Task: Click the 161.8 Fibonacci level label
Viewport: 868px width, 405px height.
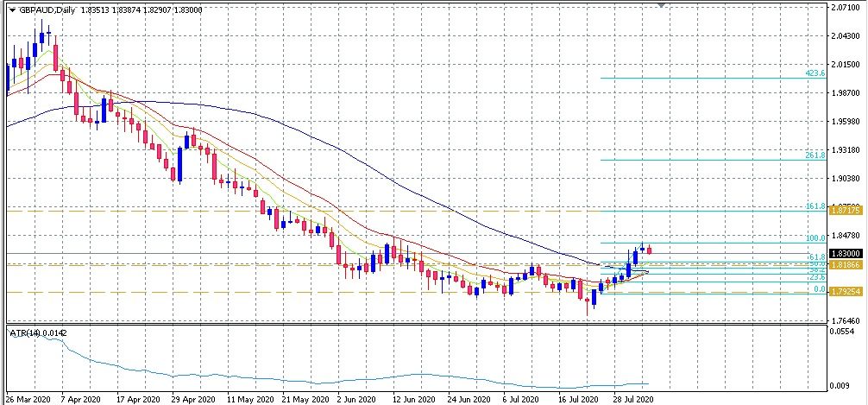Action: [815, 206]
